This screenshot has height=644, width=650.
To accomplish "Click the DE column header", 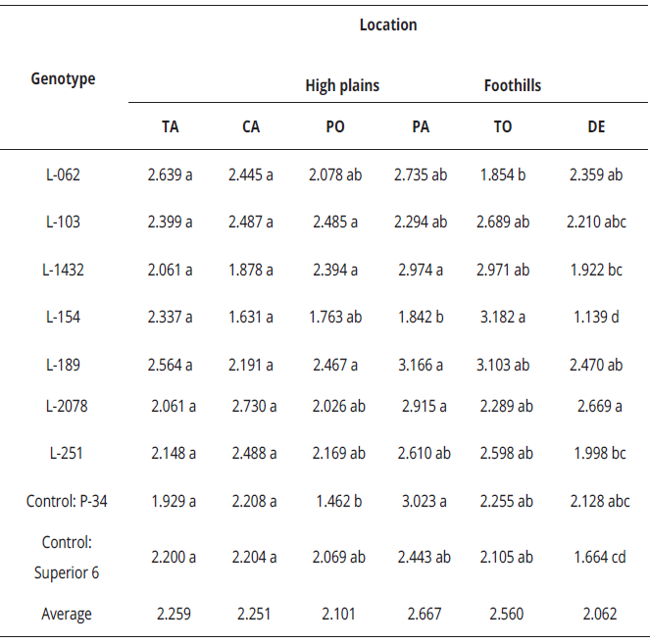I will [x=596, y=126].
